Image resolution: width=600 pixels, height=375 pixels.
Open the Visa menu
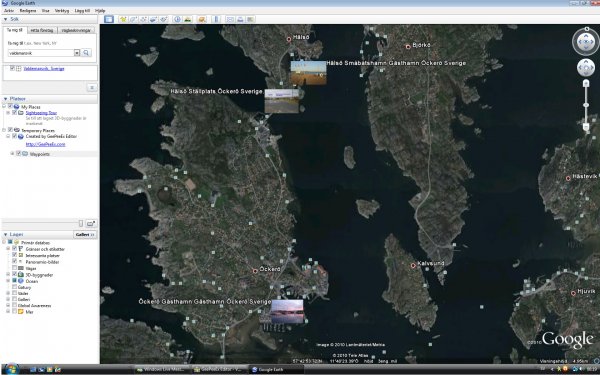coord(46,11)
